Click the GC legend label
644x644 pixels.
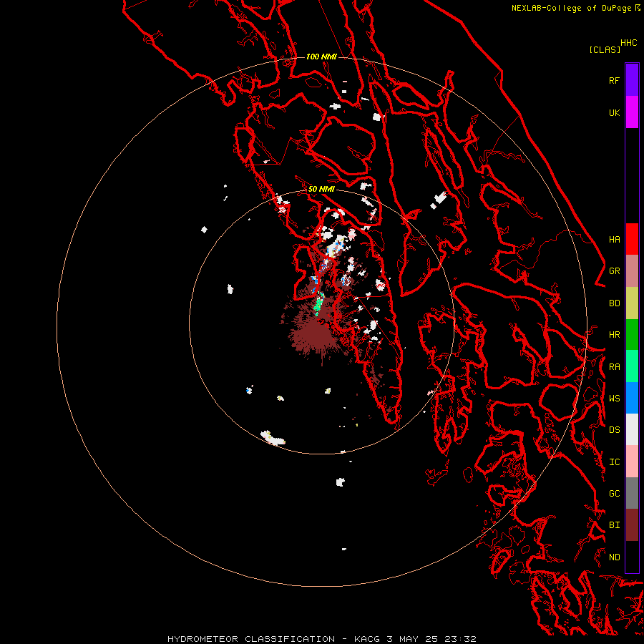coord(614,493)
